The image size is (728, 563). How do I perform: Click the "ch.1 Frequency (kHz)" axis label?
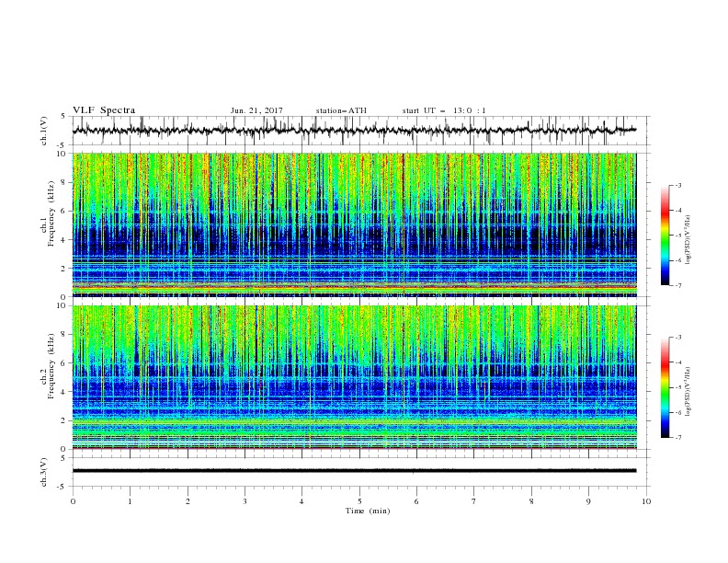(48, 212)
